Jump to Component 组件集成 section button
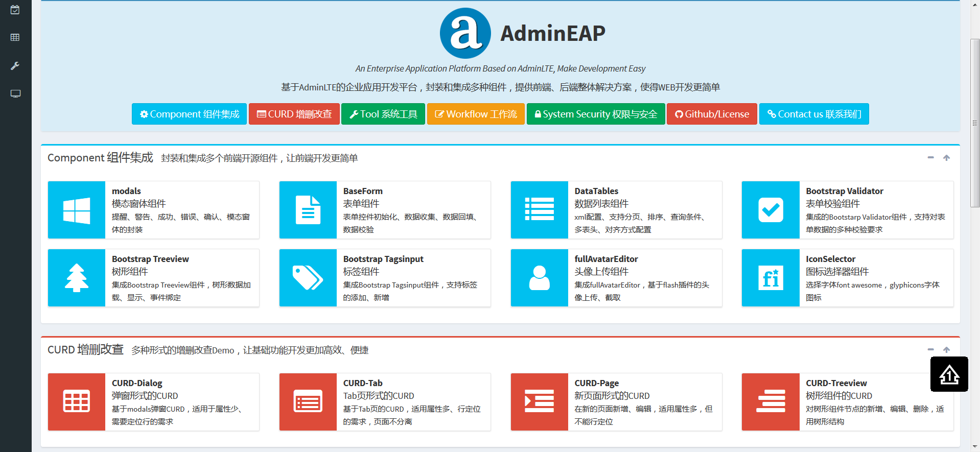 (189, 114)
